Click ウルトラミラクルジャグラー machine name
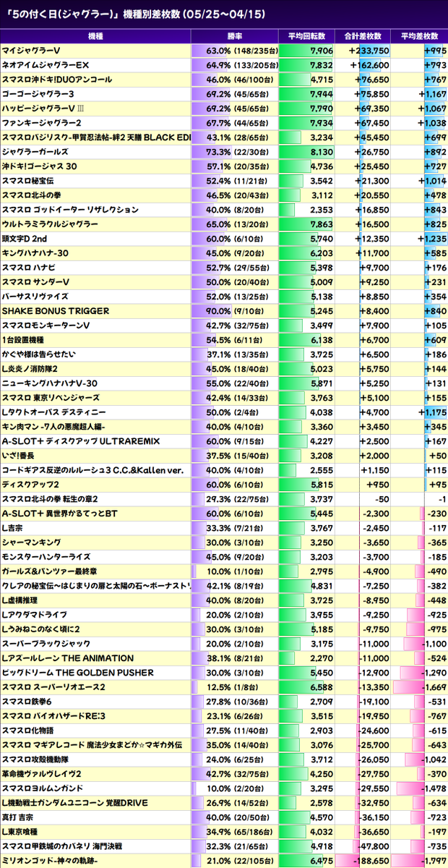The width and height of the screenshot is (448, 868). click(x=50, y=224)
